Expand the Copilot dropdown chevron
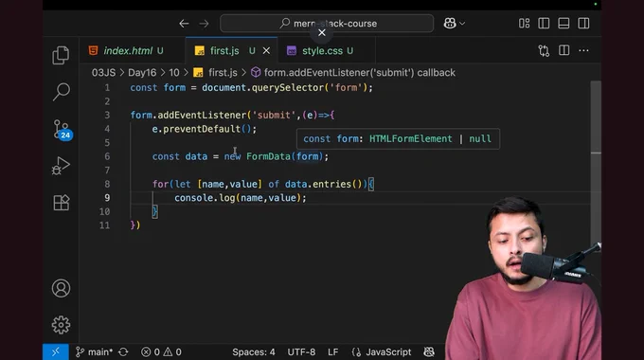Image resolution: width=644 pixels, height=360 pixels. coord(462,24)
